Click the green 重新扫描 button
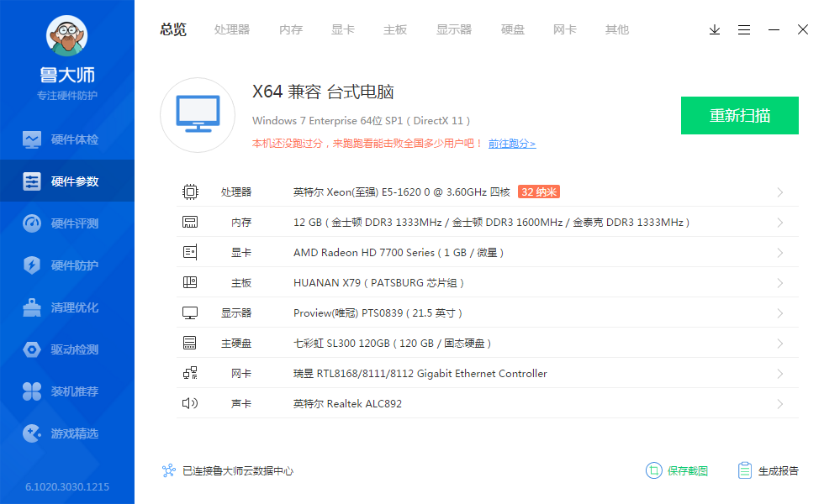This screenshot has width=824, height=504. [x=740, y=116]
